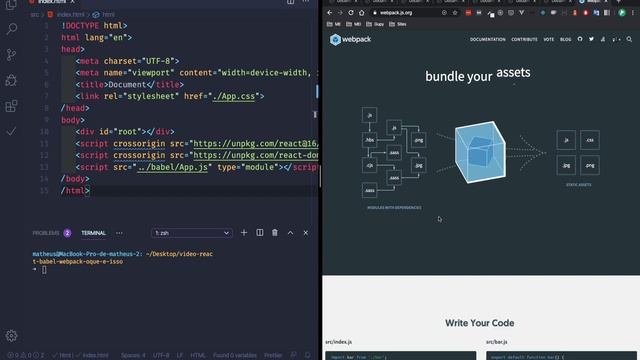Open panel overflow menu (three dots)
Viewport: 640px width, 360px height.
point(119,233)
